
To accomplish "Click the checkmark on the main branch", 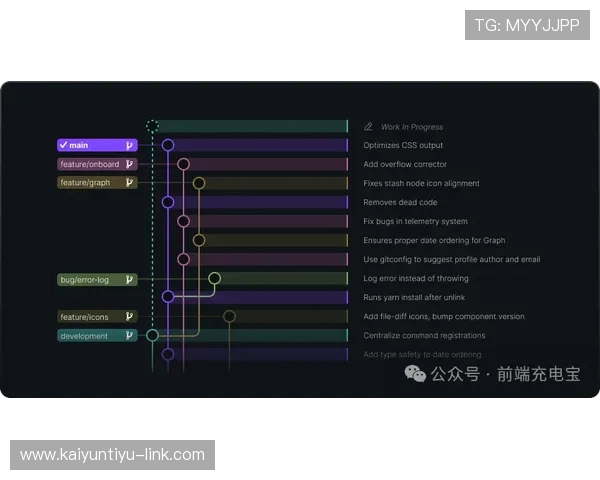I will [x=63, y=145].
